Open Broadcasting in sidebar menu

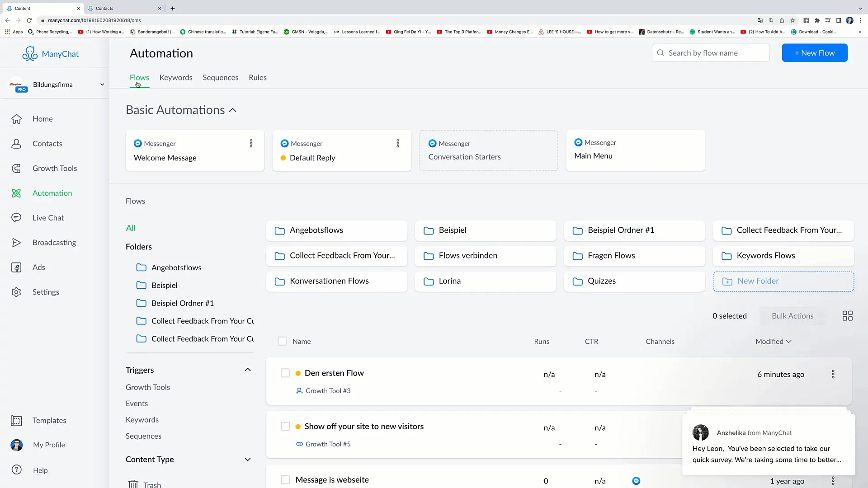click(x=54, y=243)
